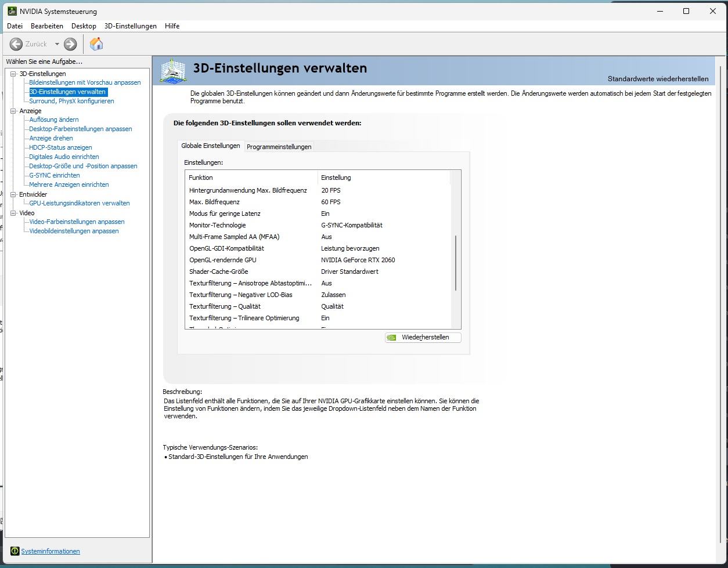Screen dimensions: 728x568
Task: Select the Modus für geringe Latenz row
Action: 318,214
